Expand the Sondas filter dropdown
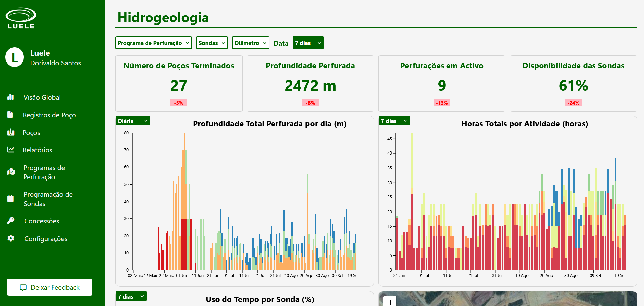Image resolution: width=644 pixels, height=306 pixels. pos(212,43)
